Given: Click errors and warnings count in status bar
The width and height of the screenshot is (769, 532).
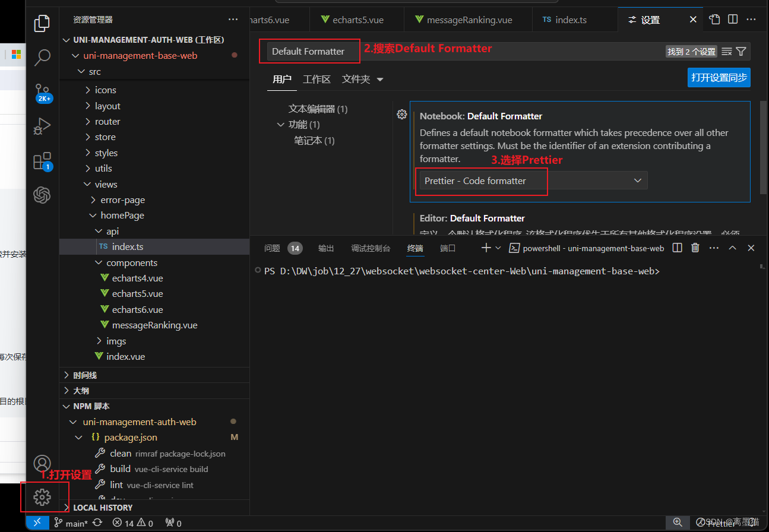Looking at the screenshot, I should click(133, 523).
